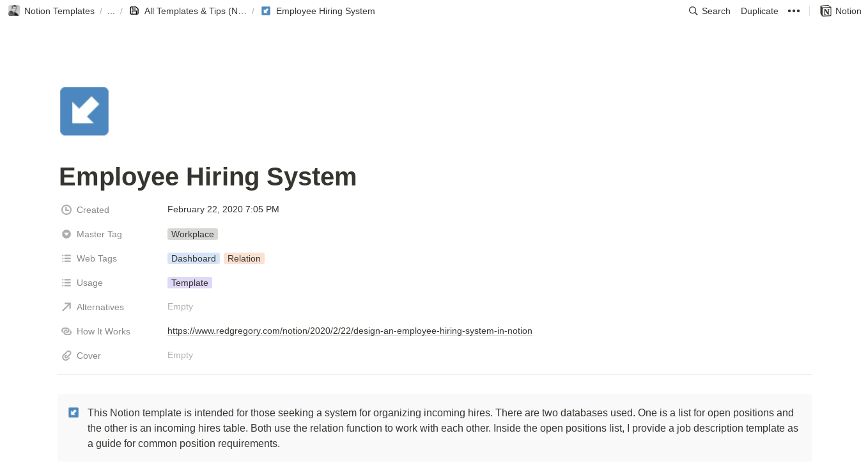
Task: Click the Empty value for Alternatives
Action: point(180,306)
